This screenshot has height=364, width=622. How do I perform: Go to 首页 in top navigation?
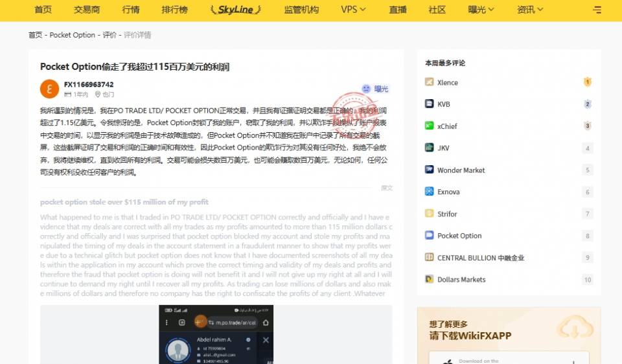pos(43,10)
